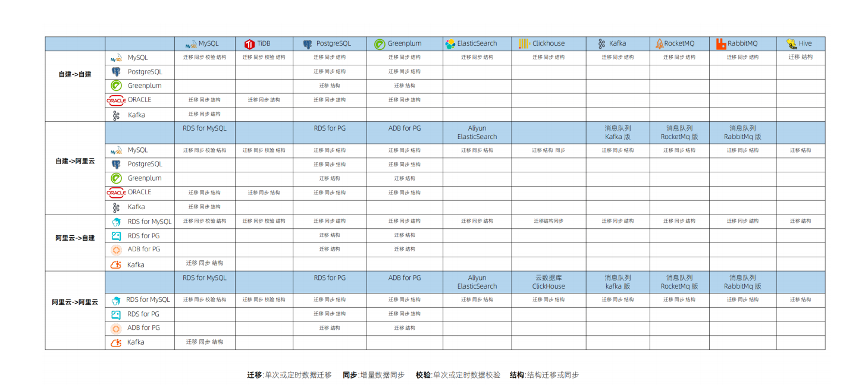Click the yellow Clickhouse icon in the header
Image resolution: width=868 pixels, height=391 pixels.
[524, 43]
